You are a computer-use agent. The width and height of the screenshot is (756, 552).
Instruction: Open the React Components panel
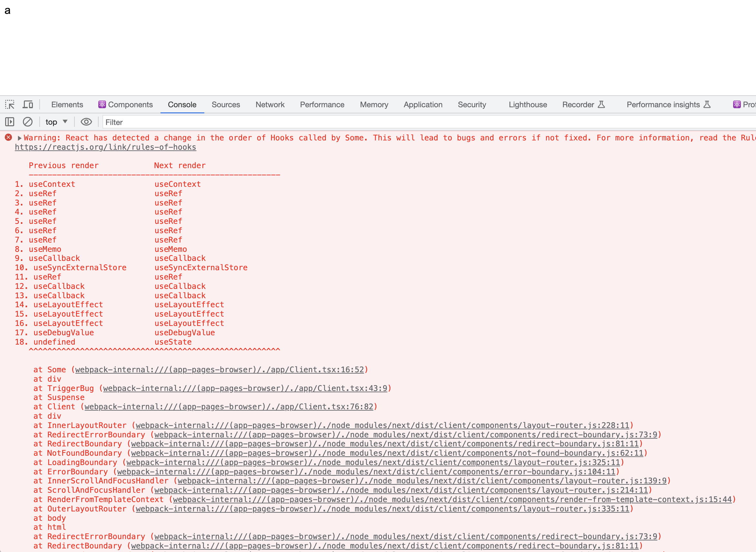click(125, 104)
